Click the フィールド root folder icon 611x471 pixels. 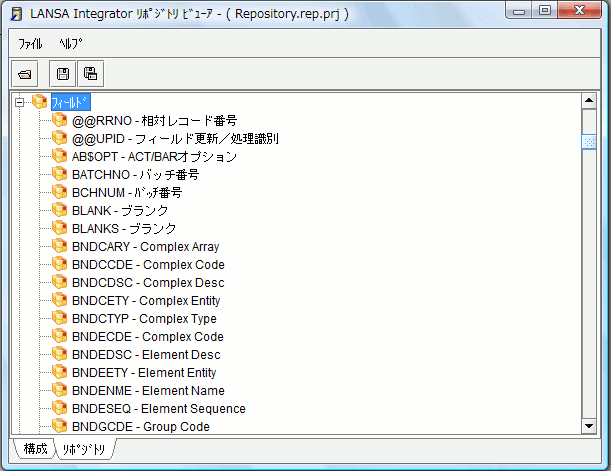[39, 102]
